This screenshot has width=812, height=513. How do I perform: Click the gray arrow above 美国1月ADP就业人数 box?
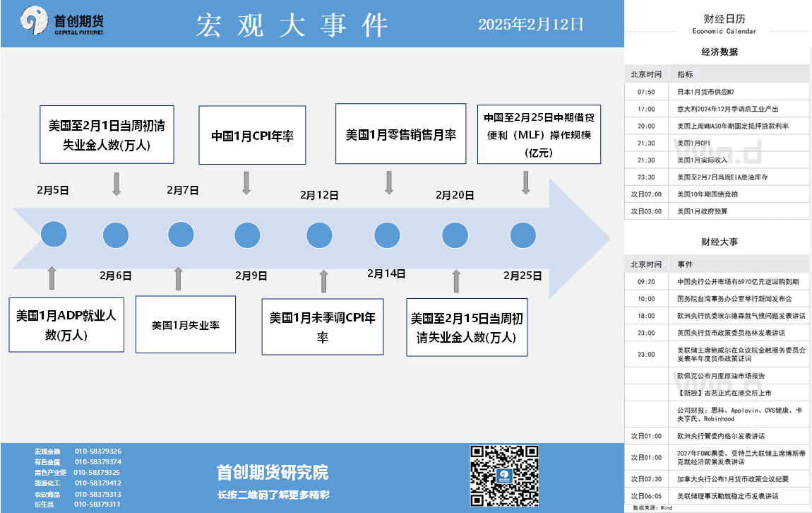52,278
